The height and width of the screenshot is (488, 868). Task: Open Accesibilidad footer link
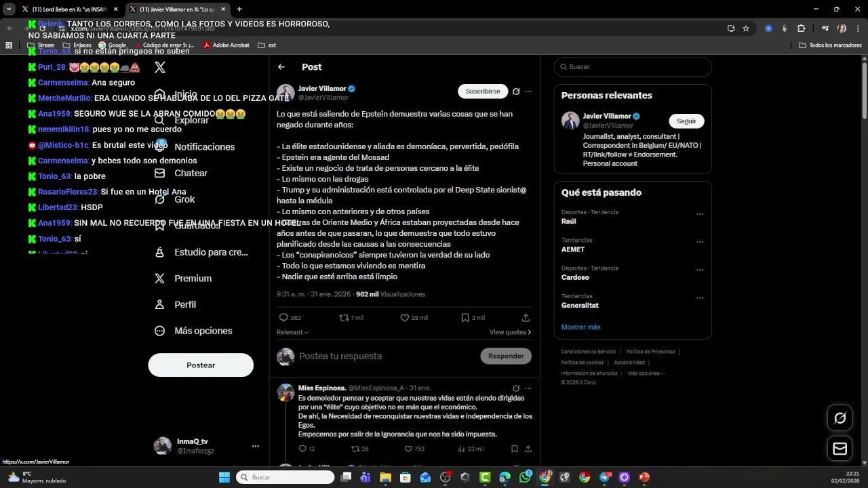629,363
